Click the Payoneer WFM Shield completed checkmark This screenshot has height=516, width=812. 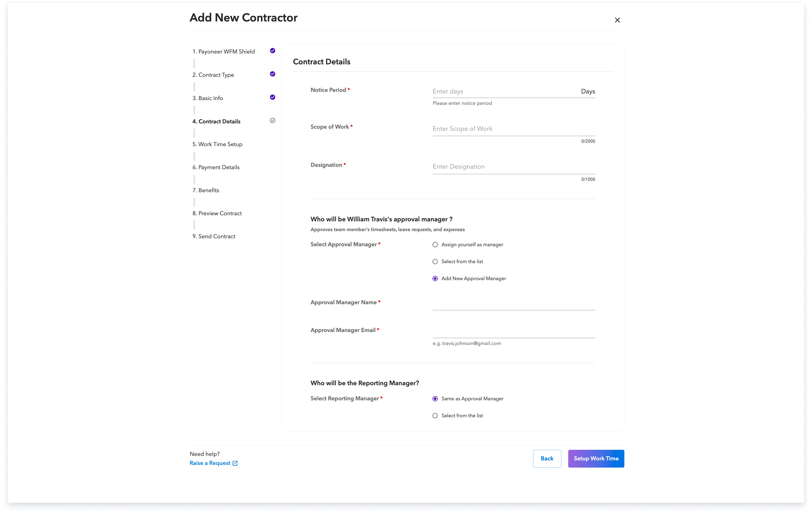(x=272, y=51)
